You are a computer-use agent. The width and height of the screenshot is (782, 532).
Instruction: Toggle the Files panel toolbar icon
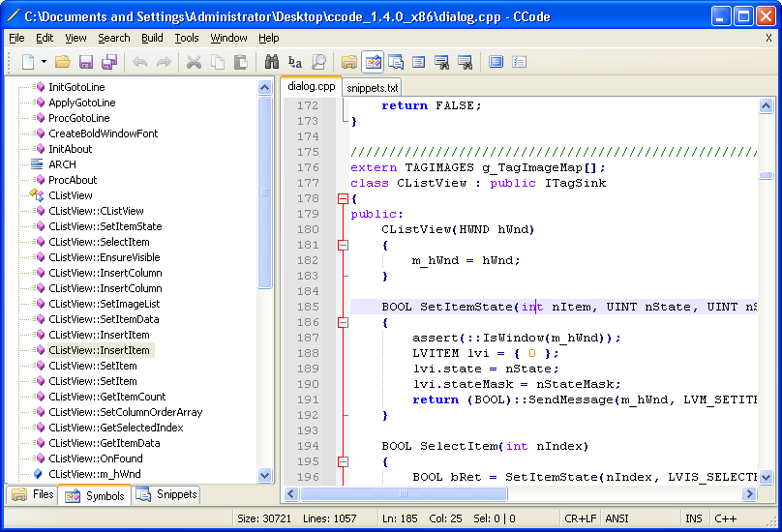(349, 62)
